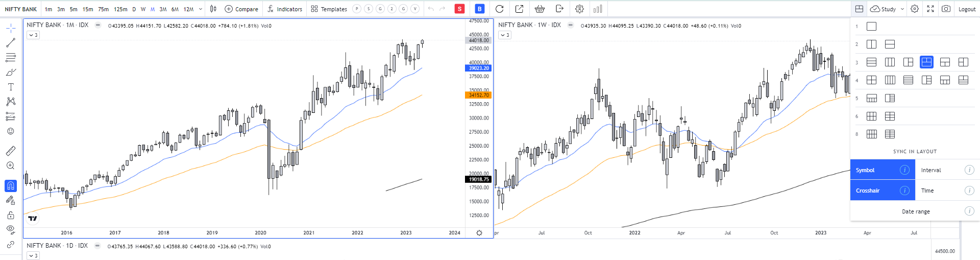
Task: Click the export exit arrow icon
Action: (x=559, y=9)
